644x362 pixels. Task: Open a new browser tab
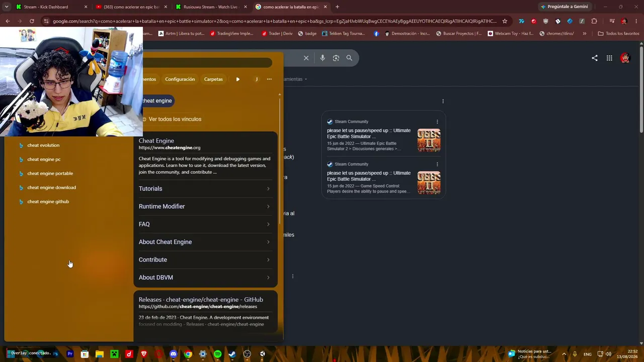pyautogui.click(x=337, y=7)
